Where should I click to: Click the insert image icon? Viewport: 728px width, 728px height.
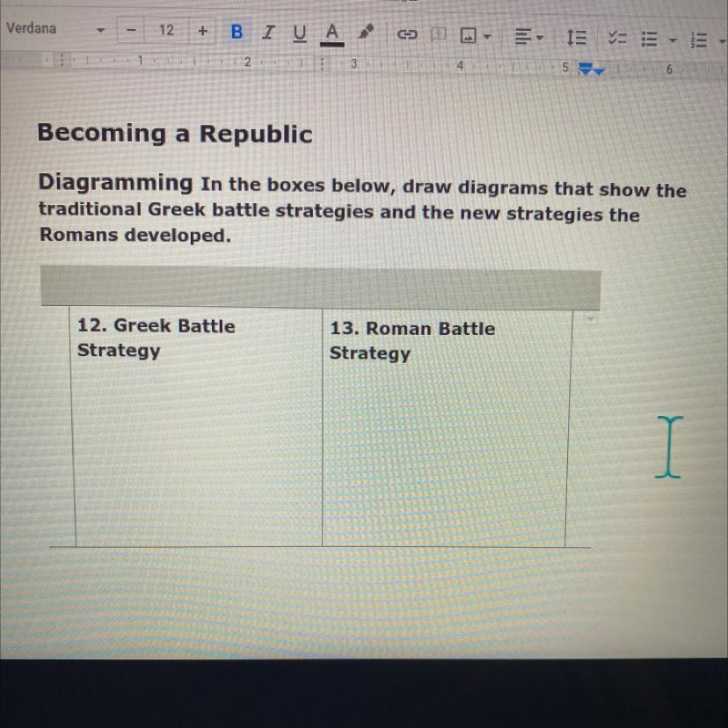pyautogui.click(x=468, y=35)
